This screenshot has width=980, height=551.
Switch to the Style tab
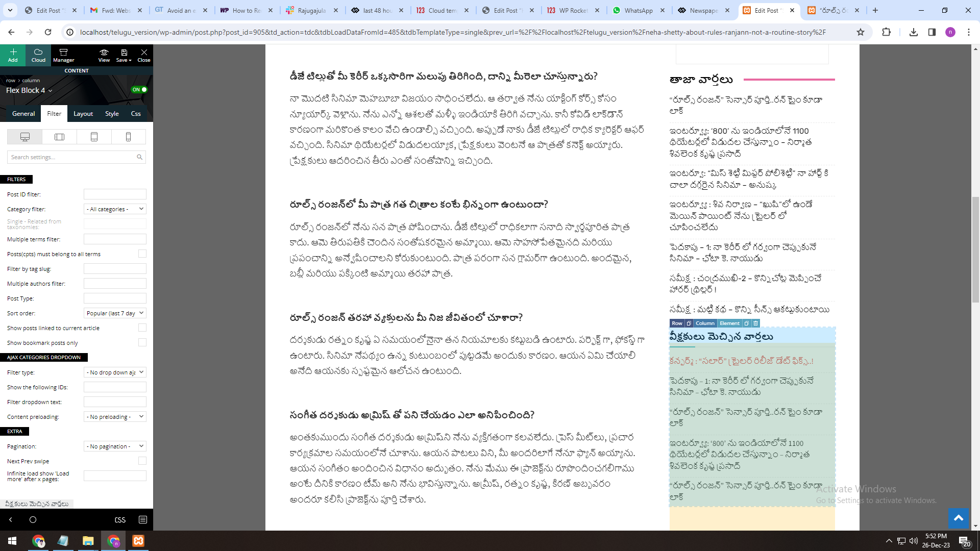(112, 114)
